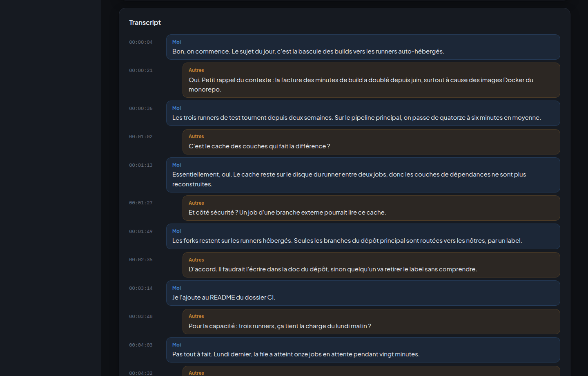Screen dimensions: 588x376
Task: Click the Moi label above "Essentiellement, oui"
Action: [176, 165]
